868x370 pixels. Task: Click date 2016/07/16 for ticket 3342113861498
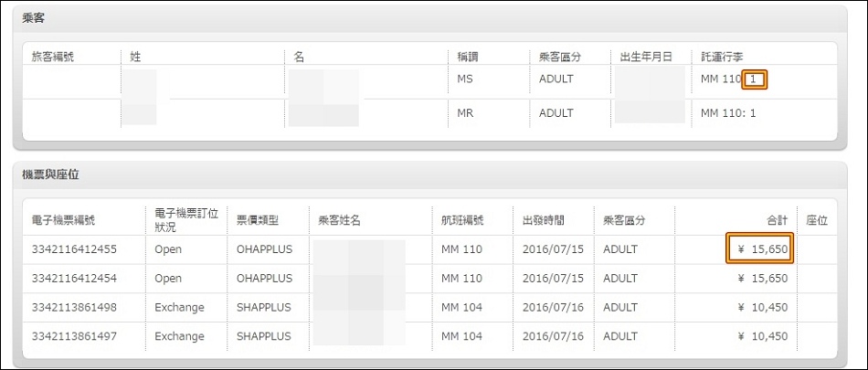click(553, 307)
